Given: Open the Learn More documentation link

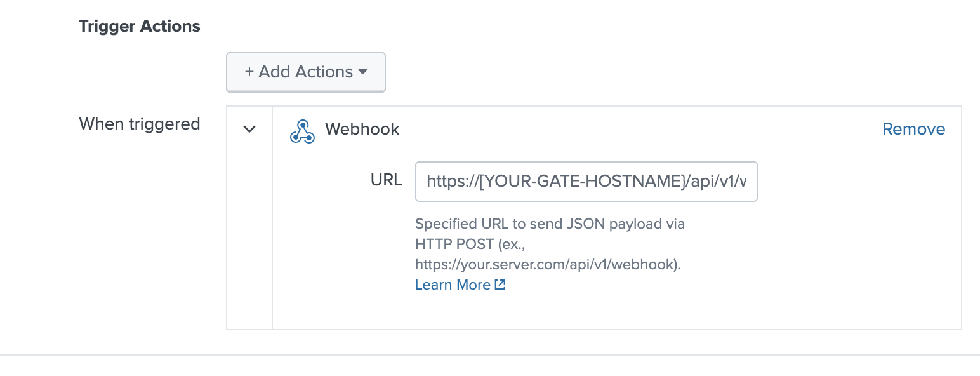Looking at the screenshot, I should click(453, 285).
